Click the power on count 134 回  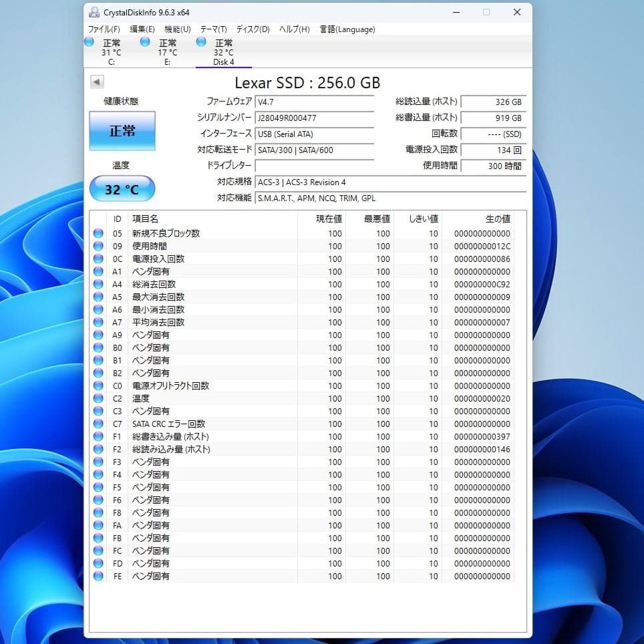494,150
